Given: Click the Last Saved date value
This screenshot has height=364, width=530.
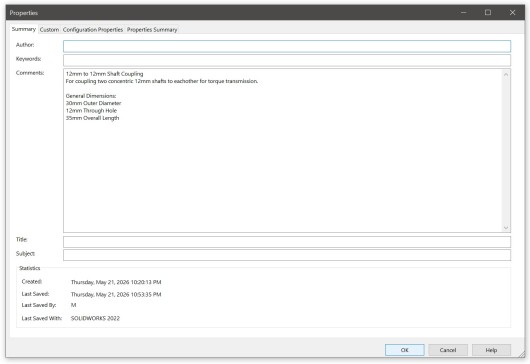Looking at the screenshot, I should [x=116, y=294].
